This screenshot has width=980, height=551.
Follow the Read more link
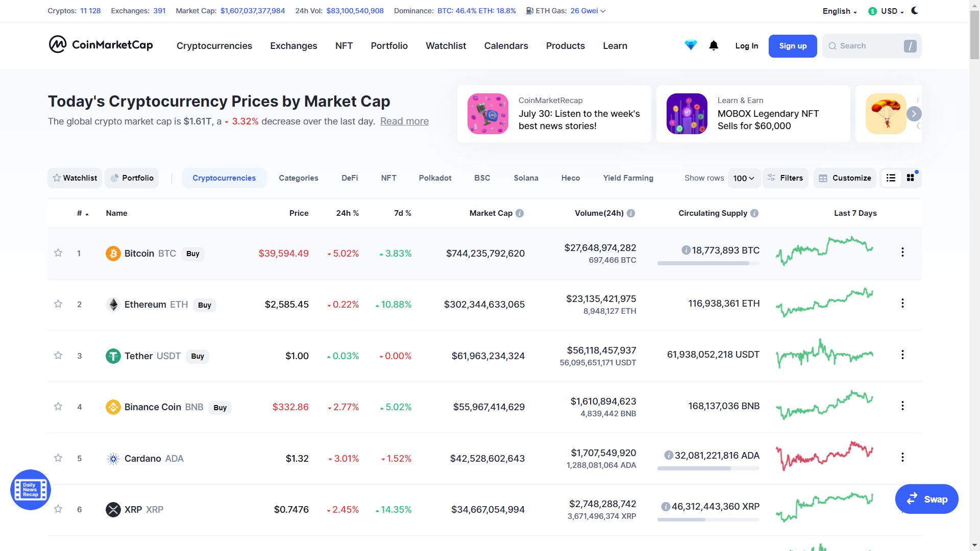click(404, 121)
